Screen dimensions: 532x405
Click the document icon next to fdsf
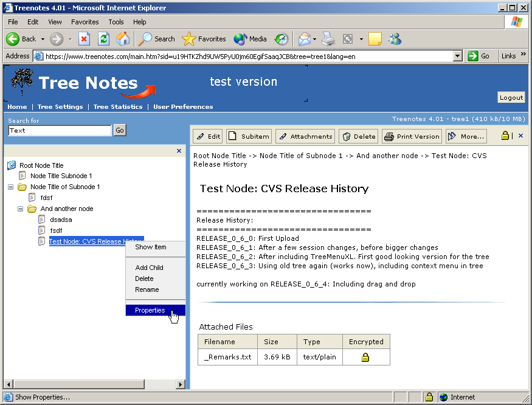pos(32,197)
